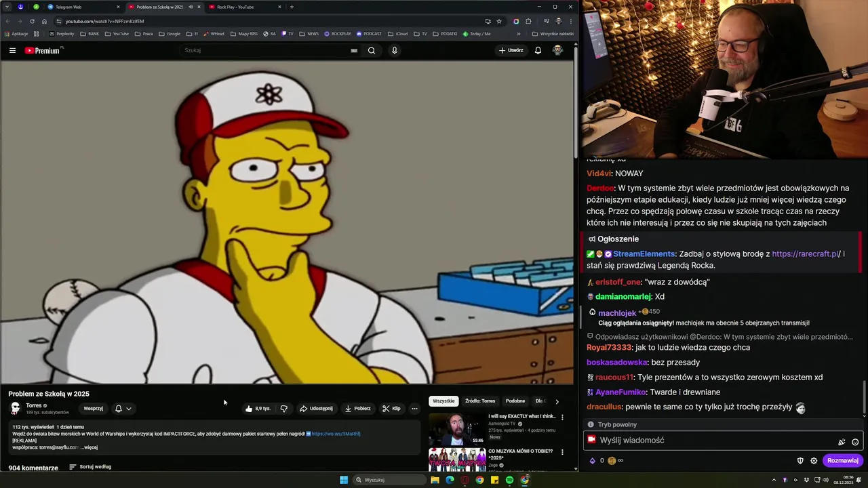This screenshot has height=488, width=868.
Task: Go to YouTube Premium home logo
Action: click(x=43, y=50)
